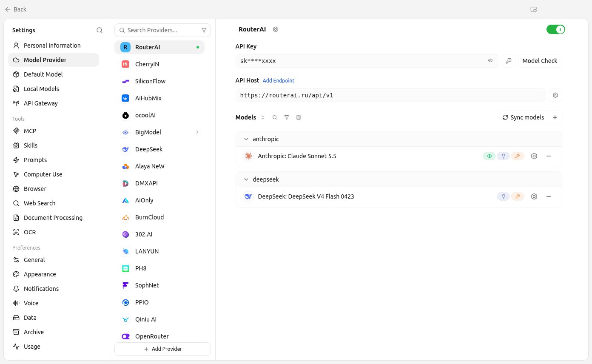The height and width of the screenshot is (364, 592).
Task: Click tool-use wrench tag on DeepSeek V4 Flash
Action: coord(518,196)
